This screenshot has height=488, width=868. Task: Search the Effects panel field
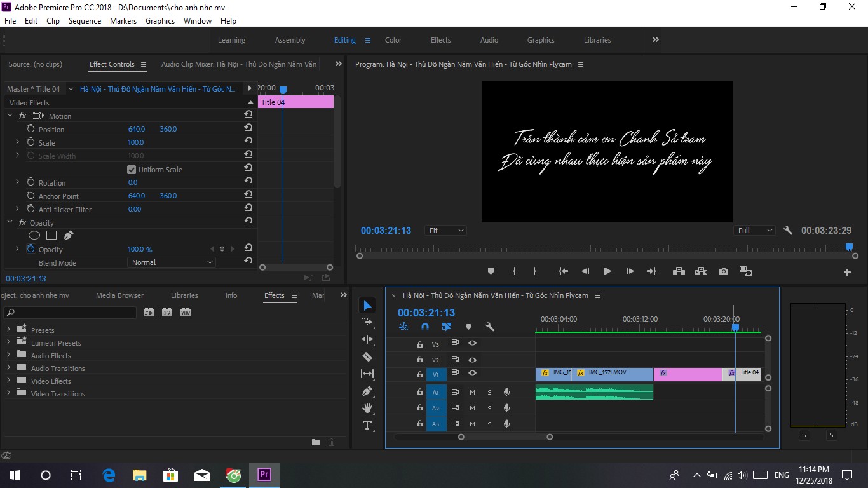tap(70, 313)
